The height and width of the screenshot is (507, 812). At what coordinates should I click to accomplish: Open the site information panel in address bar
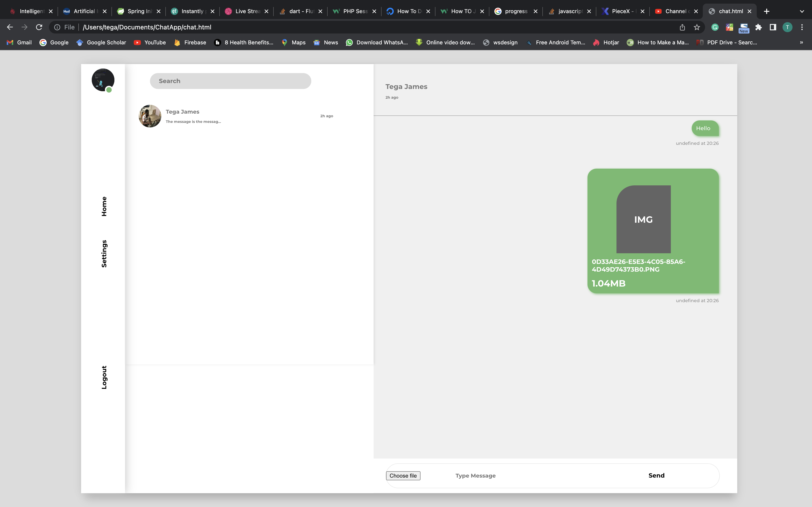tap(57, 27)
